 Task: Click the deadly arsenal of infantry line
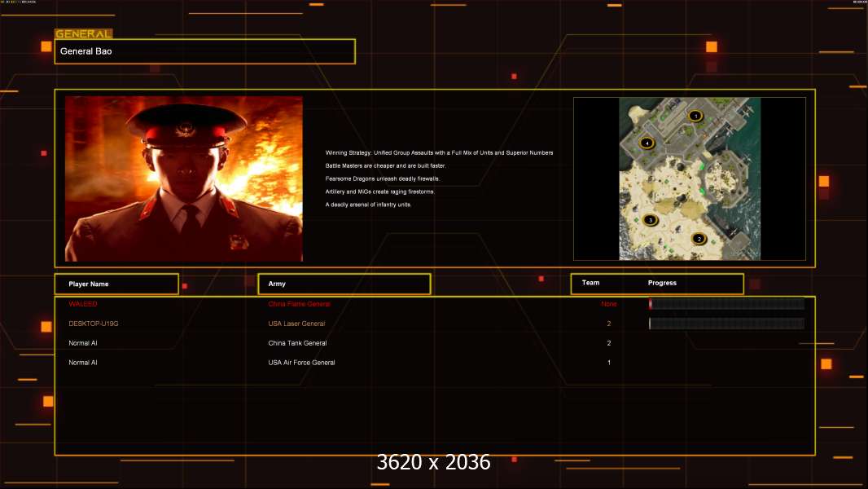coord(368,205)
